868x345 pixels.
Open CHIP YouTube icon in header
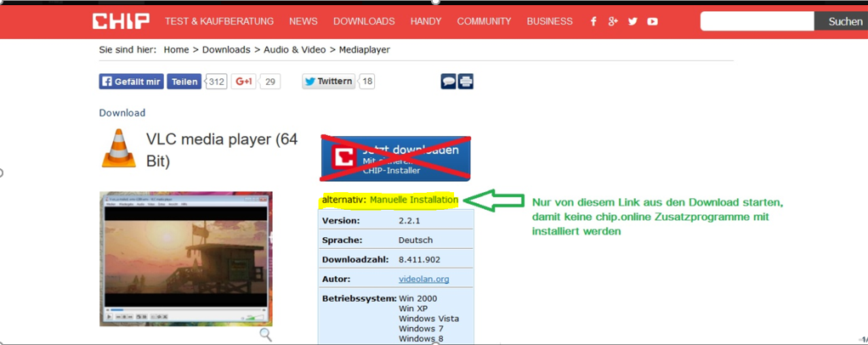[x=653, y=21]
